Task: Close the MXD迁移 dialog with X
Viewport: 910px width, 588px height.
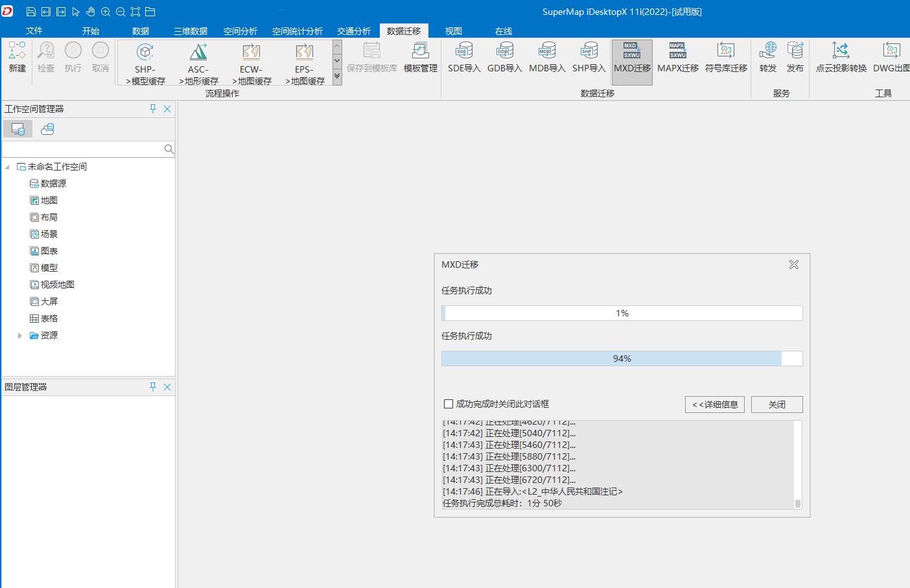Action: [x=794, y=265]
